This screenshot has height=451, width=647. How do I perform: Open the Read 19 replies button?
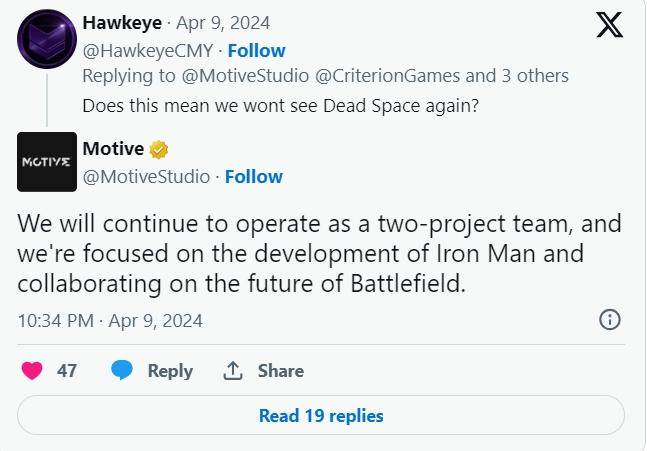coord(321,415)
